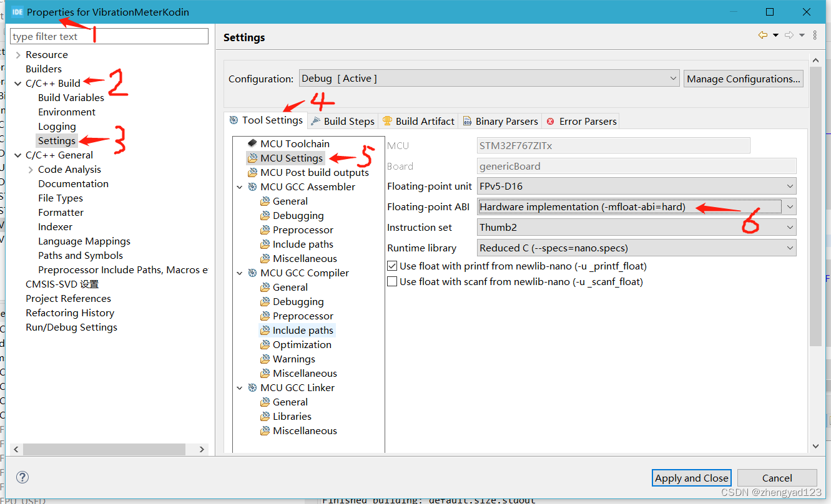Click the Build Artifact trophy icon
Image resolution: width=831 pixels, height=504 pixels.
pyautogui.click(x=388, y=121)
